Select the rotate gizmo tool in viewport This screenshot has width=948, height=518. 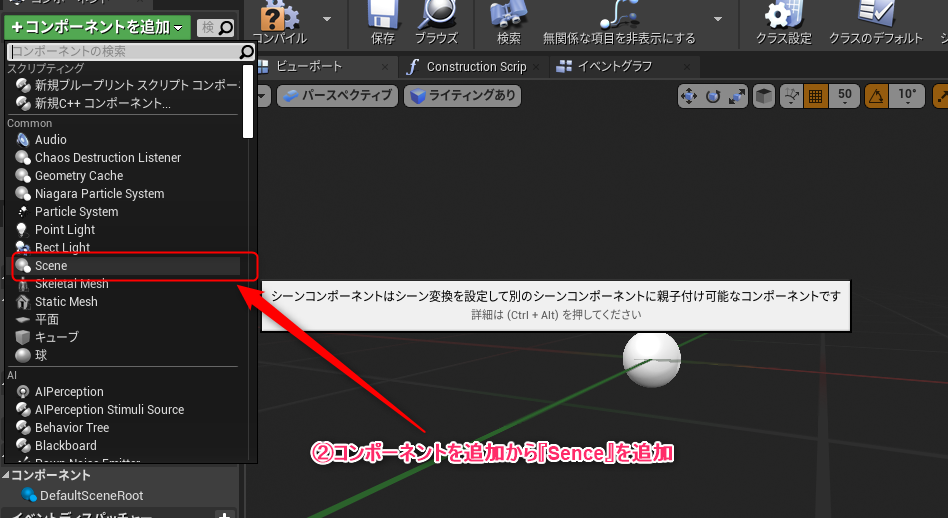point(713,97)
